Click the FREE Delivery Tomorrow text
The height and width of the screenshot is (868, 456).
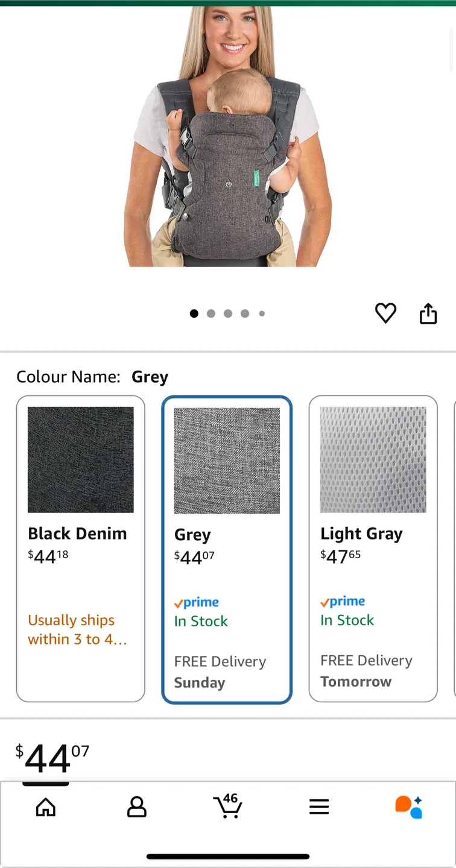tap(366, 671)
